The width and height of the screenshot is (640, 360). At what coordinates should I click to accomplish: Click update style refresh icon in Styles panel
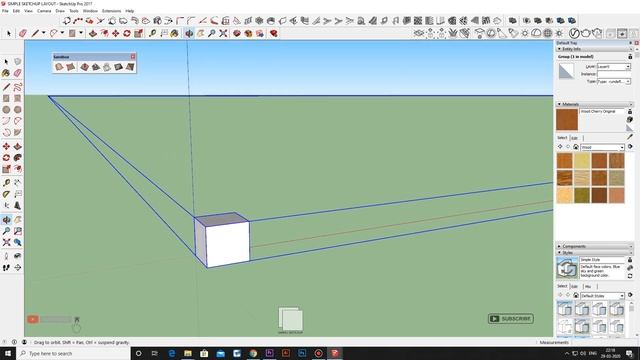[x=630, y=276]
